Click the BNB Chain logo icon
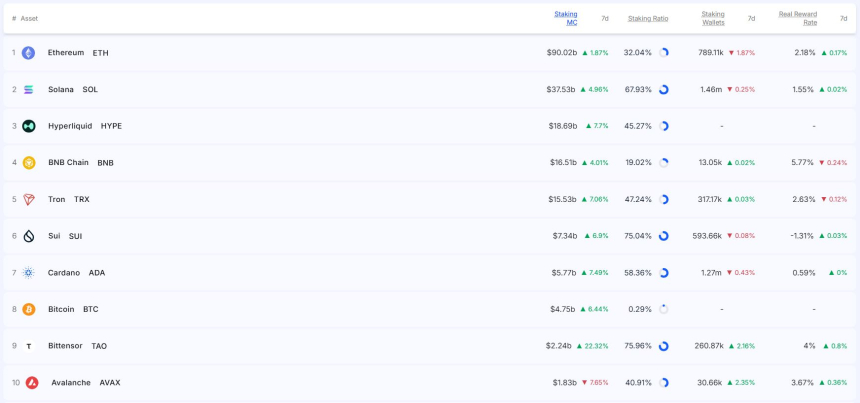 [x=29, y=163]
